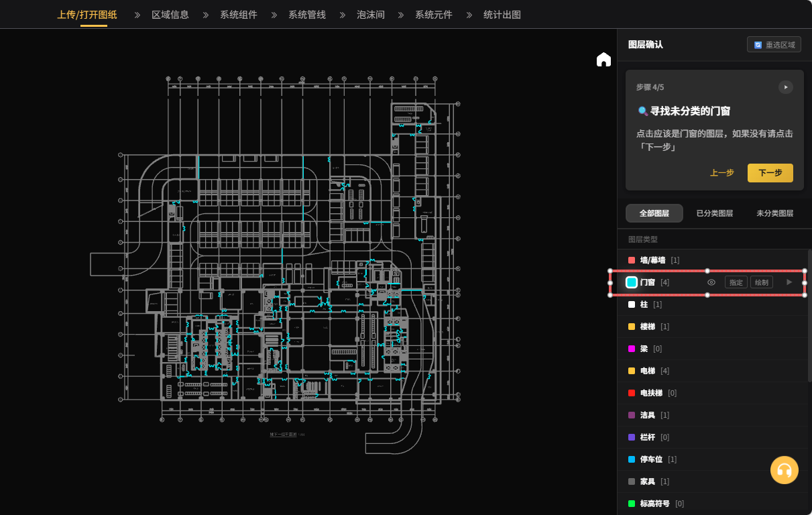Open the headset customer support icon
The width and height of the screenshot is (812, 515).
784,470
